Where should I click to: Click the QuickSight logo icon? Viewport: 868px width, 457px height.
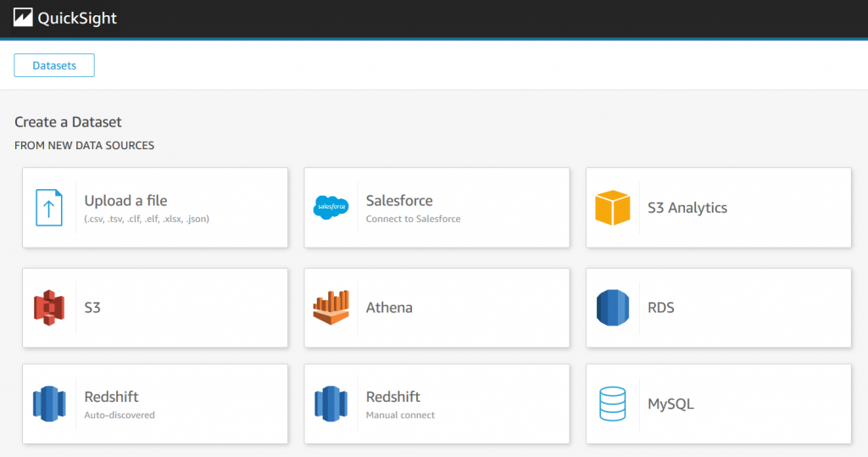[23, 18]
